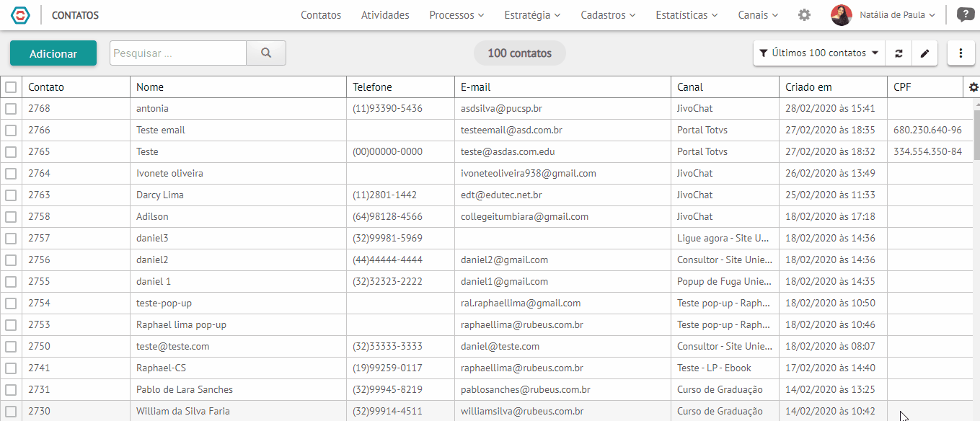The width and height of the screenshot is (980, 421).
Task: Select checkbox for contact 2757
Action: (11, 239)
